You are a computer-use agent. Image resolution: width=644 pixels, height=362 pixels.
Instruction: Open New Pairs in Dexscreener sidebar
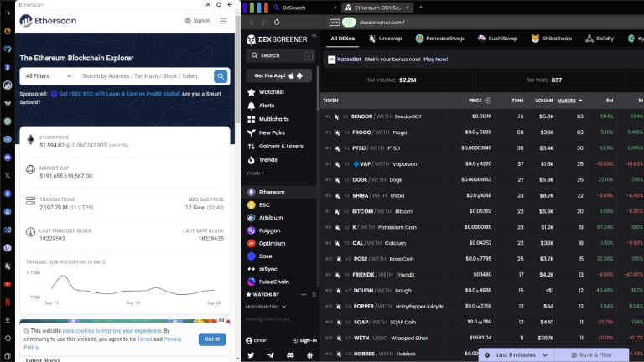point(266,132)
